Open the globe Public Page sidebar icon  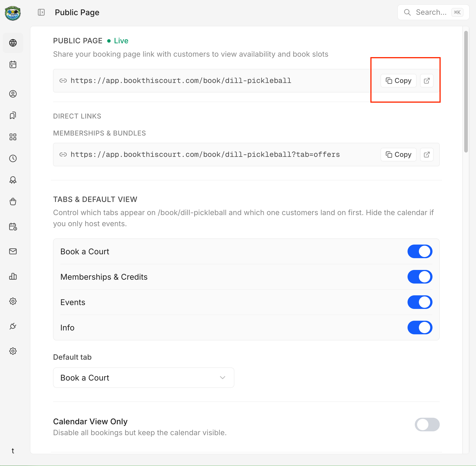pyautogui.click(x=13, y=43)
